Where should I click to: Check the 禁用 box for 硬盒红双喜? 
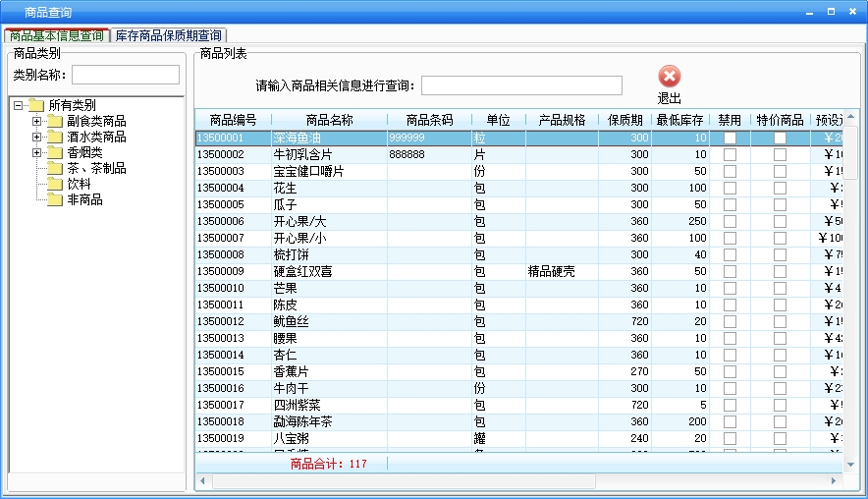point(730,271)
